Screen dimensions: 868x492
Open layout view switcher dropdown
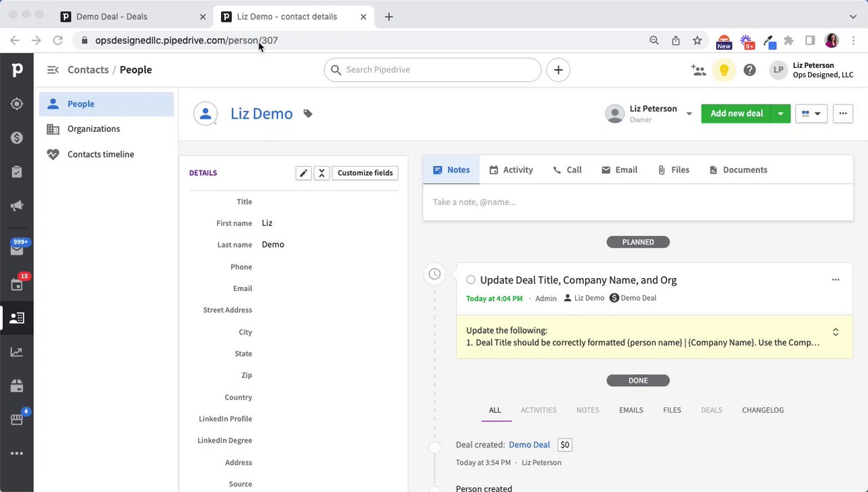coord(811,114)
